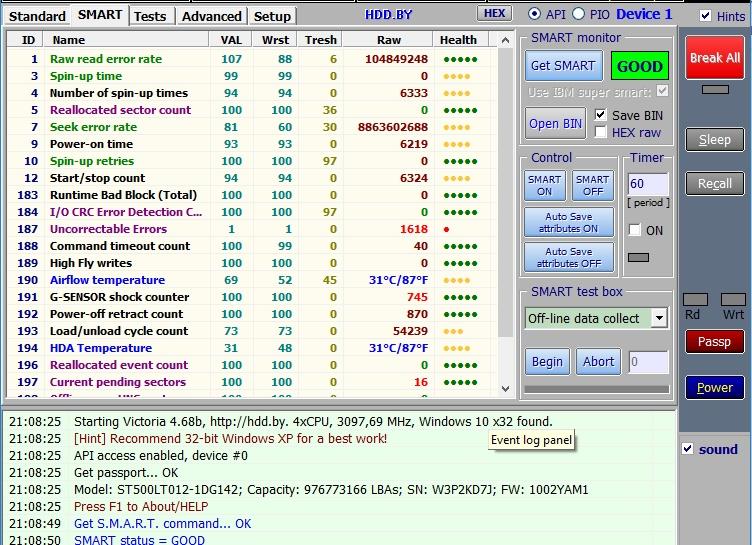Click the red health dot for Uncorrectable Errors
Image resolution: width=752 pixels, height=545 pixels.
click(x=446, y=229)
